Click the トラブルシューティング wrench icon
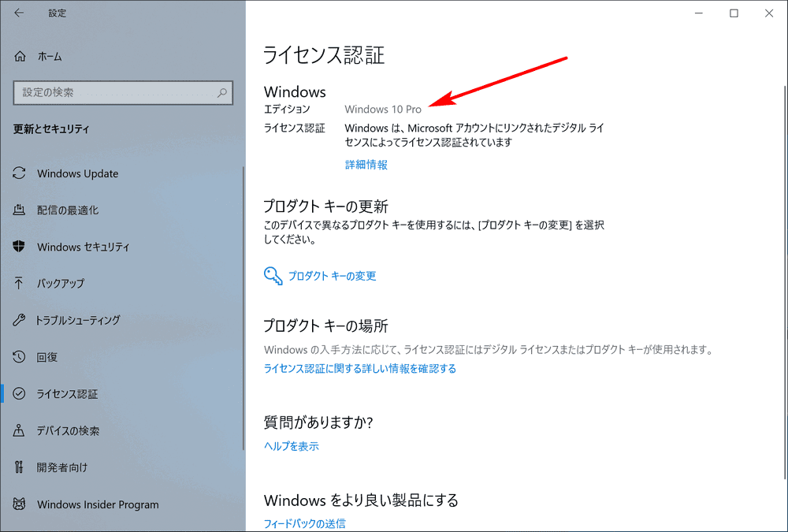Viewport: 788px width, 532px height. tap(19, 320)
